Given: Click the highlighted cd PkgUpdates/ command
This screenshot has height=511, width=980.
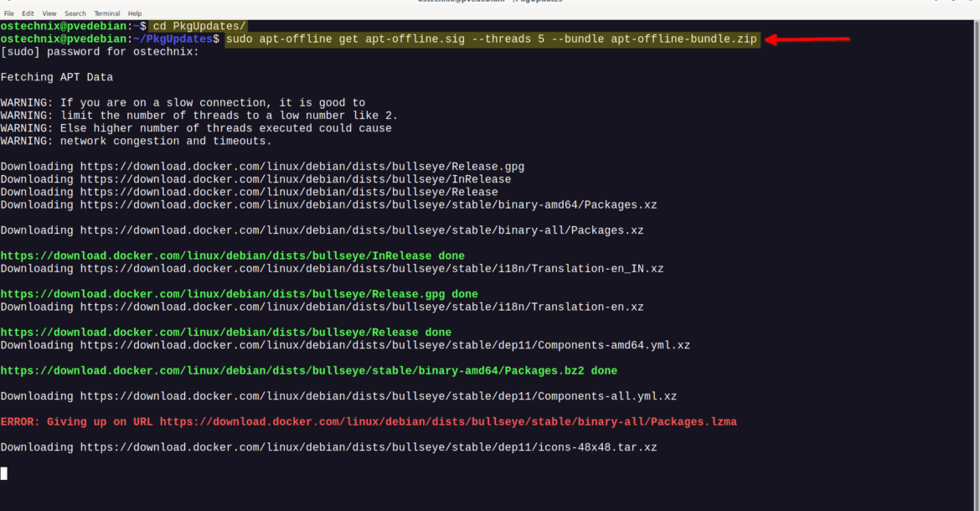Looking at the screenshot, I should tap(199, 27).
